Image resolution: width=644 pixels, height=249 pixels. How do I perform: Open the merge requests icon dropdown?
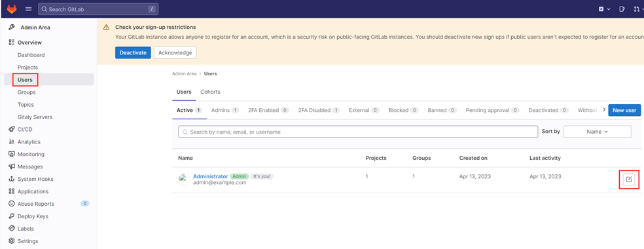[x=638, y=9]
